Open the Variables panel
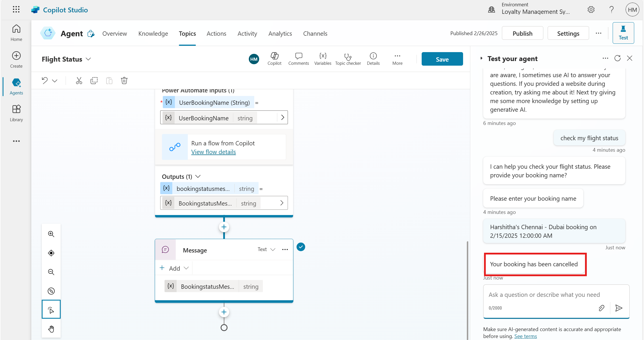Image resolution: width=644 pixels, height=340 pixels. pos(322,59)
